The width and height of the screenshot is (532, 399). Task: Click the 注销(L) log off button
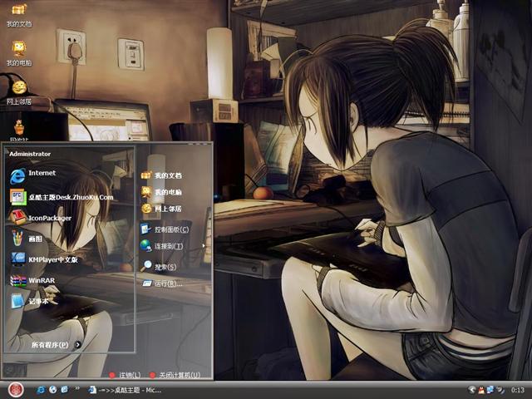(125, 375)
